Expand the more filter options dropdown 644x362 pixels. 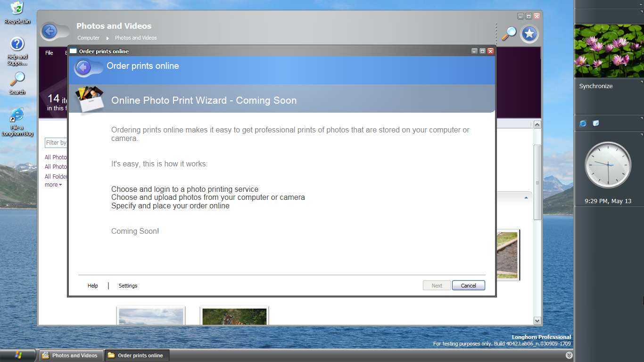[x=53, y=185]
